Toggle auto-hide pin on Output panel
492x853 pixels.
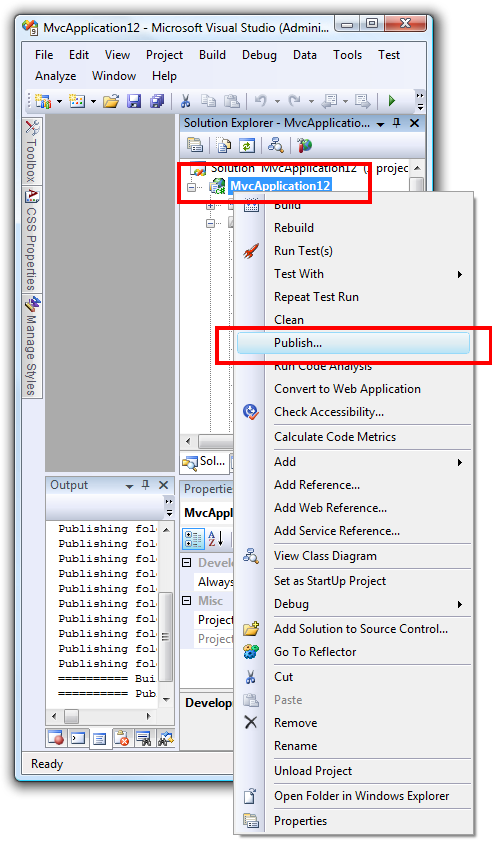(145, 485)
